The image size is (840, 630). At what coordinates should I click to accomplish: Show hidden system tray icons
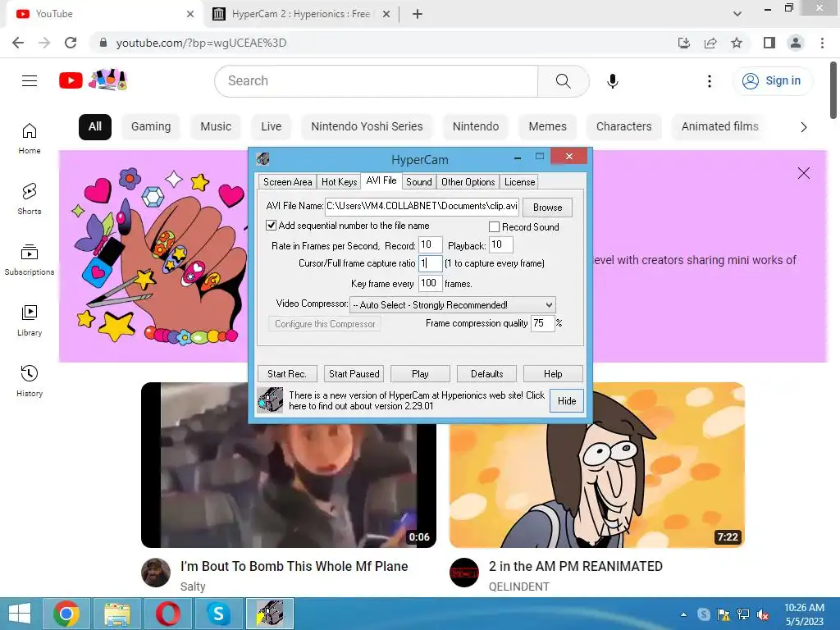coord(683,614)
